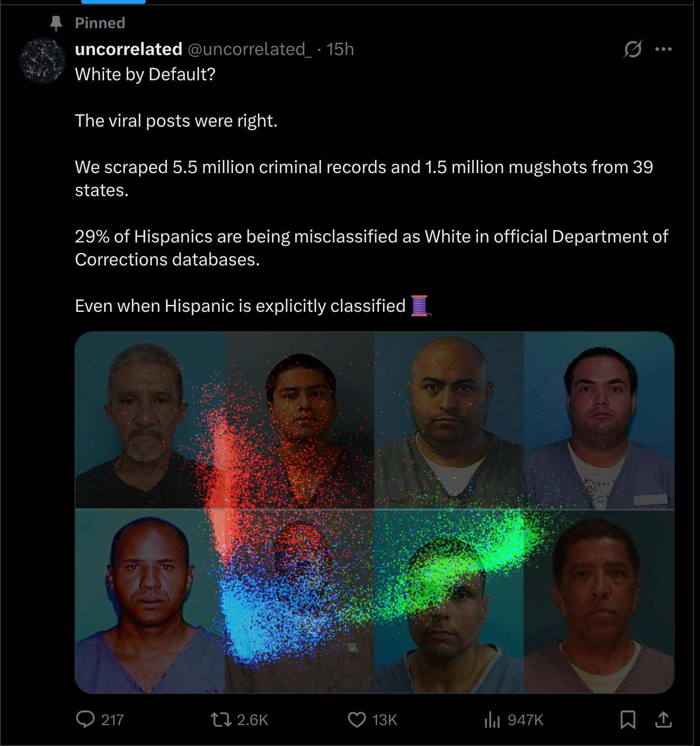Image resolution: width=700 pixels, height=746 pixels.
Task: Click the Pinned label
Action: point(100,23)
